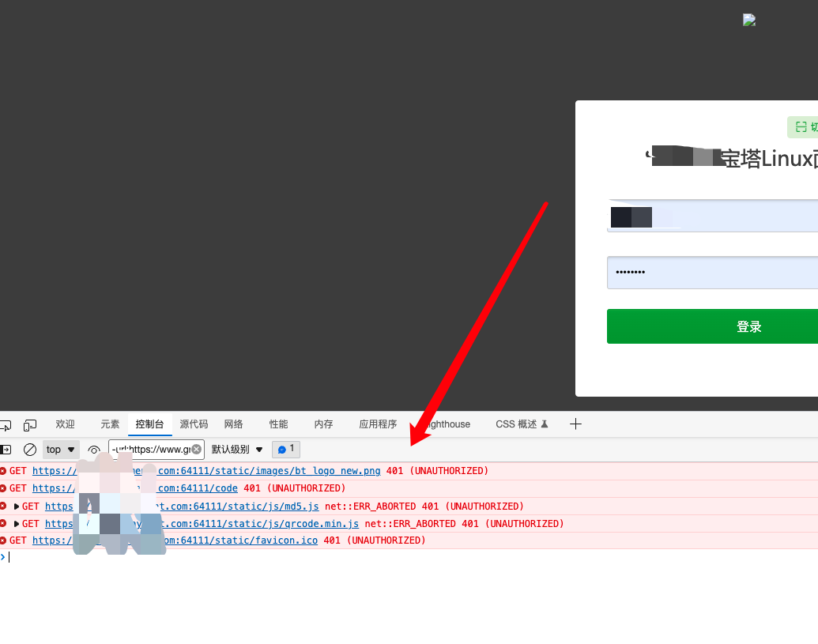Clear the console with the ban icon
This screenshot has height=644, width=818.
point(30,450)
